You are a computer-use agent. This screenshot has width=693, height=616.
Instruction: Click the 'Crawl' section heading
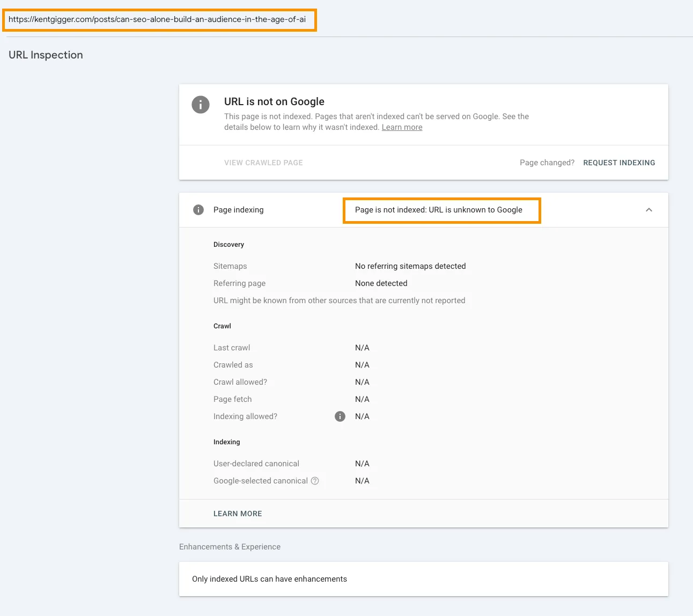click(x=222, y=326)
